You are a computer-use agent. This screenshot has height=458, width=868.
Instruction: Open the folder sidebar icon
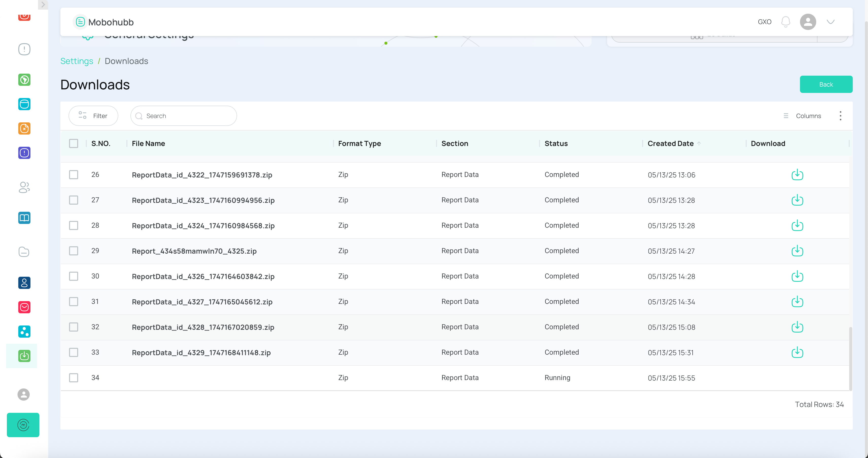click(24, 252)
